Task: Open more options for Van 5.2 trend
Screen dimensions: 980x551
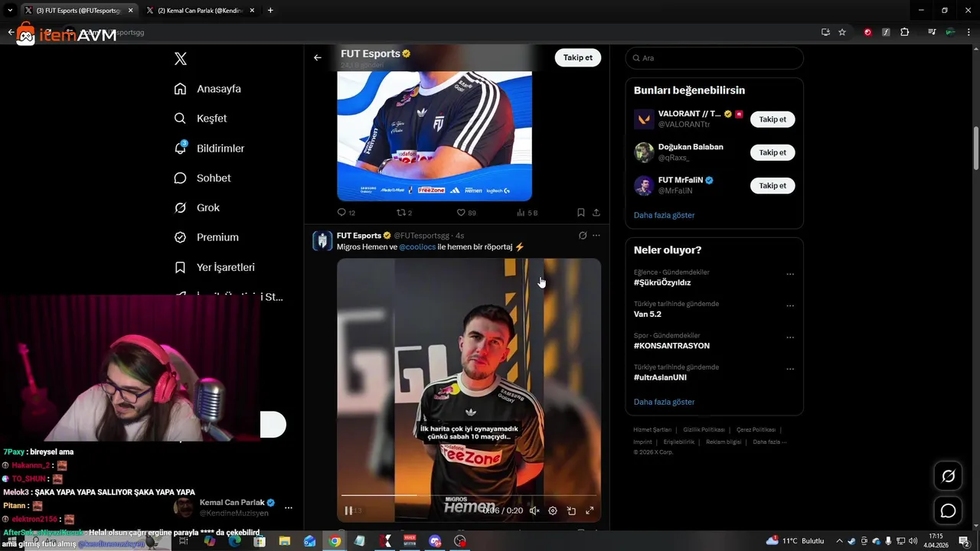Action: (x=790, y=305)
